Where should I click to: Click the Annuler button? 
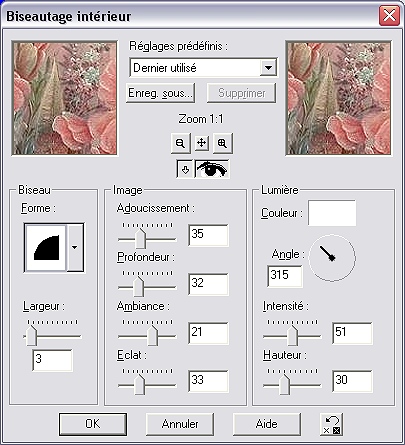tap(180, 424)
